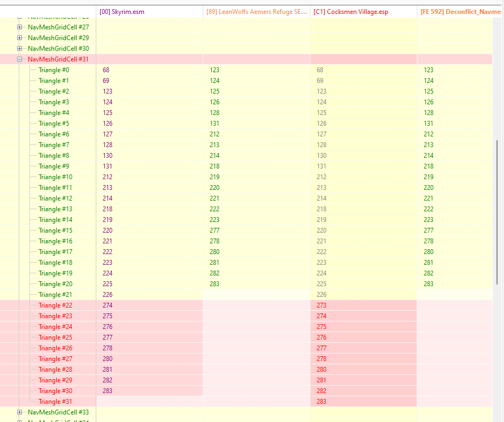Select Triangle #5 row
The image size is (504, 422).
[x=246, y=124]
